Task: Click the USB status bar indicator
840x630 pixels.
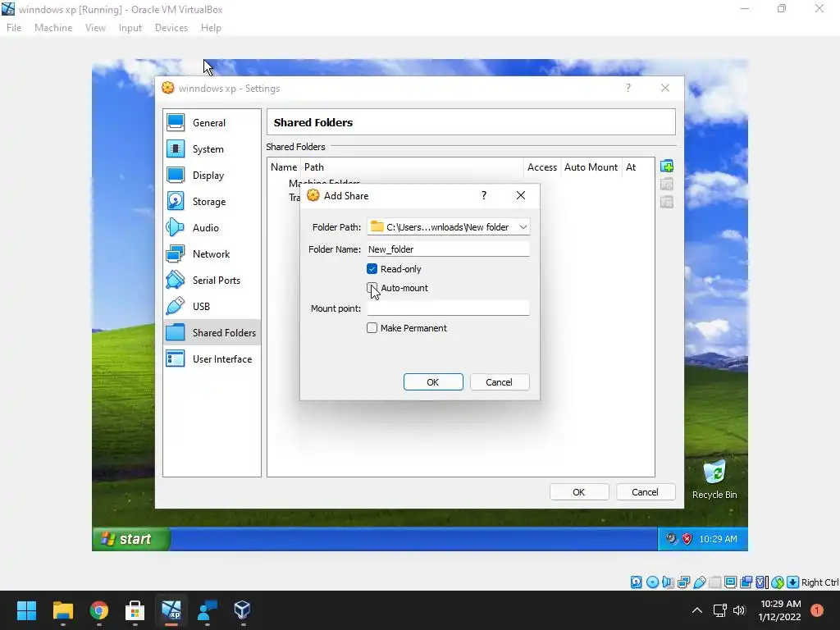Action: (x=699, y=582)
